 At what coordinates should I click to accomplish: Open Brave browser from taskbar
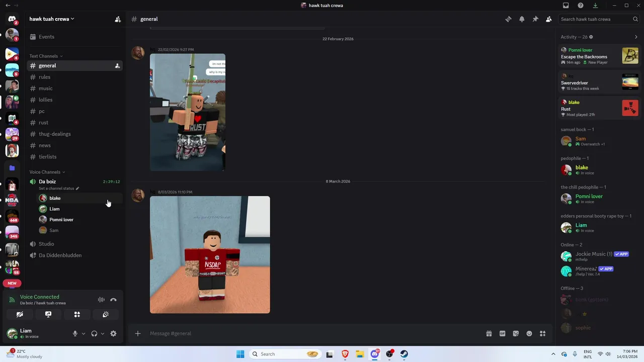point(345,354)
